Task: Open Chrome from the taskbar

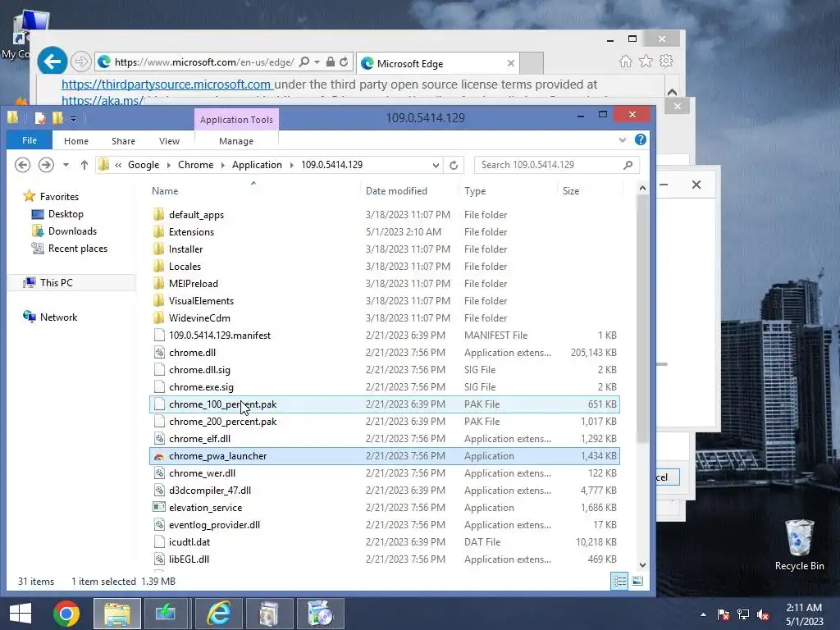Action: point(66,614)
